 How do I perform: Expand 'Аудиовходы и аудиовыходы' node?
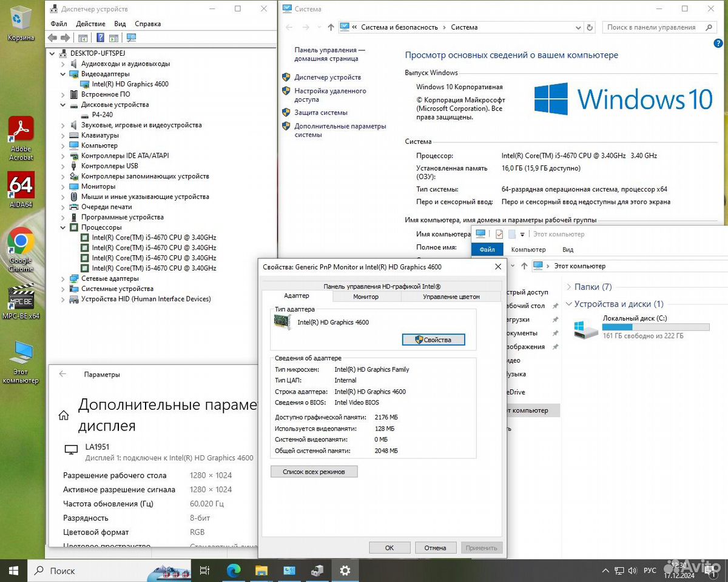[x=63, y=64]
